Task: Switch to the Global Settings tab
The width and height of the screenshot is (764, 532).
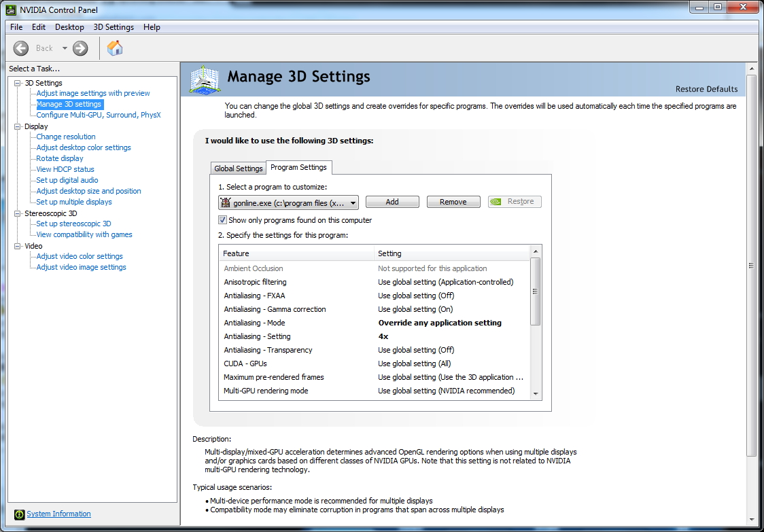Action: tap(239, 169)
